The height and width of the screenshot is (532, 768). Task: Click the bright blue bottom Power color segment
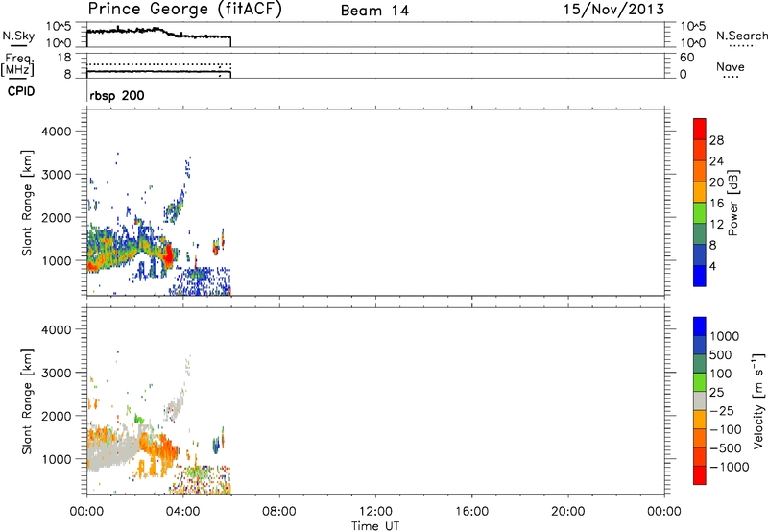[x=700, y=276]
